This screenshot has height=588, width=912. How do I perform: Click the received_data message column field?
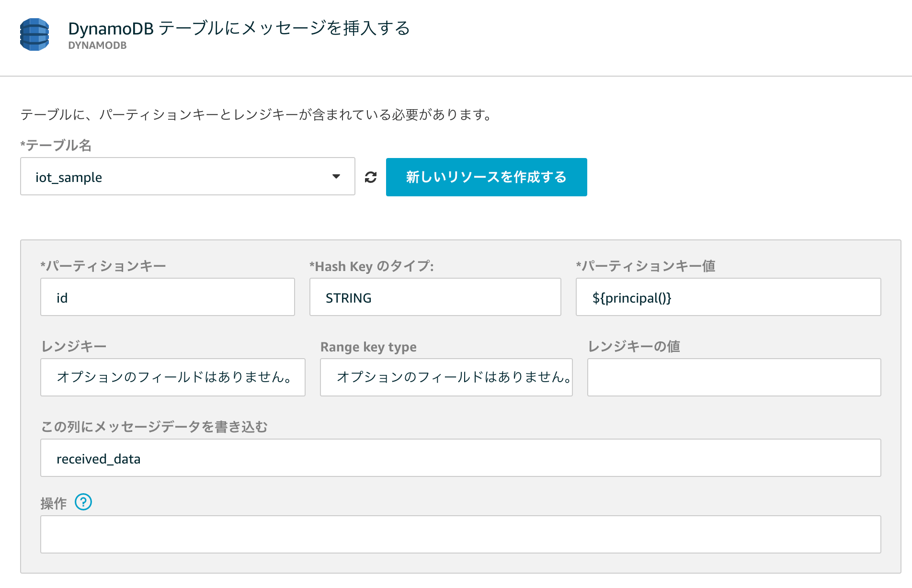click(x=460, y=458)
